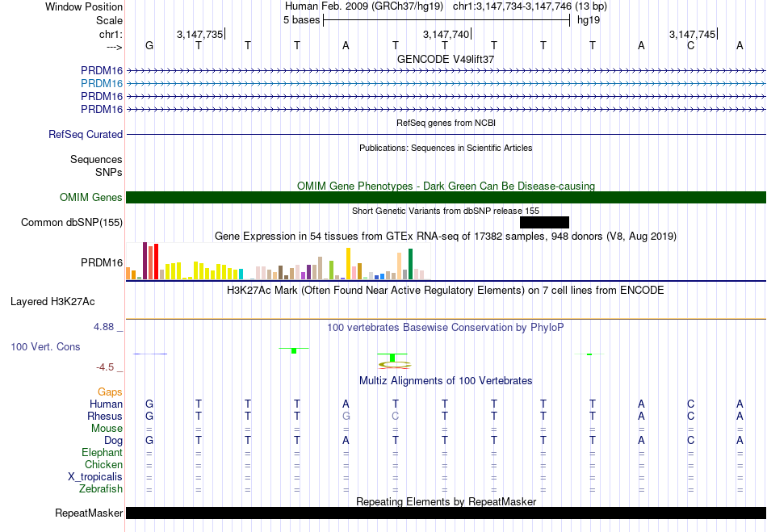Click RefSeq genes from NCBI title
Viewport: 767px width, 532px height.
pos(446,123)
